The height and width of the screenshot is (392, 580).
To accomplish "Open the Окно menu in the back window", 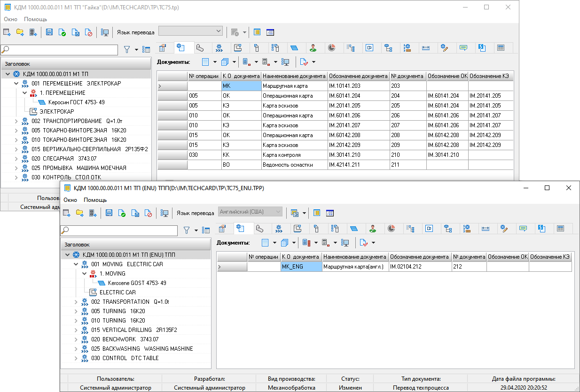I will (x=10, y=19).
